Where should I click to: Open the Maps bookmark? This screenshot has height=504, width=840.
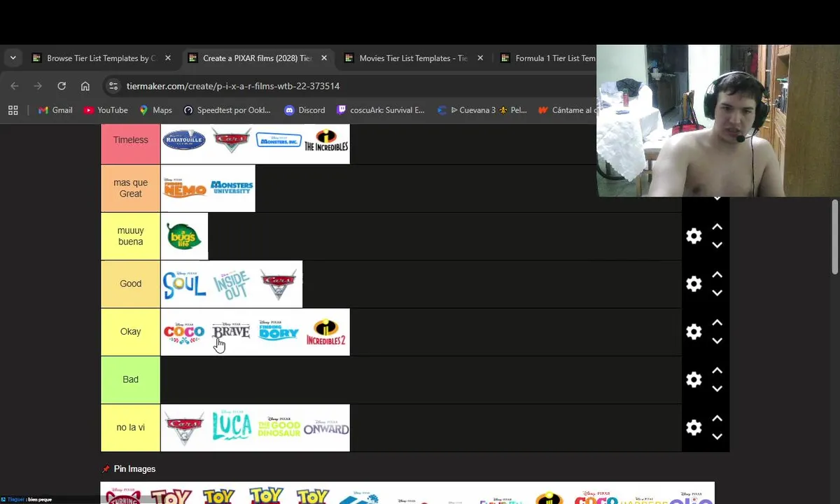tap(155, 110)
